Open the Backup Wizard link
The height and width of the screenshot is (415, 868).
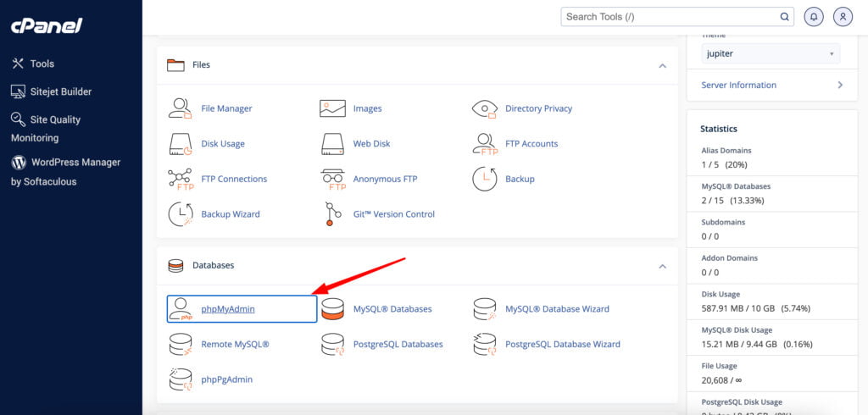tap(231, 214)
